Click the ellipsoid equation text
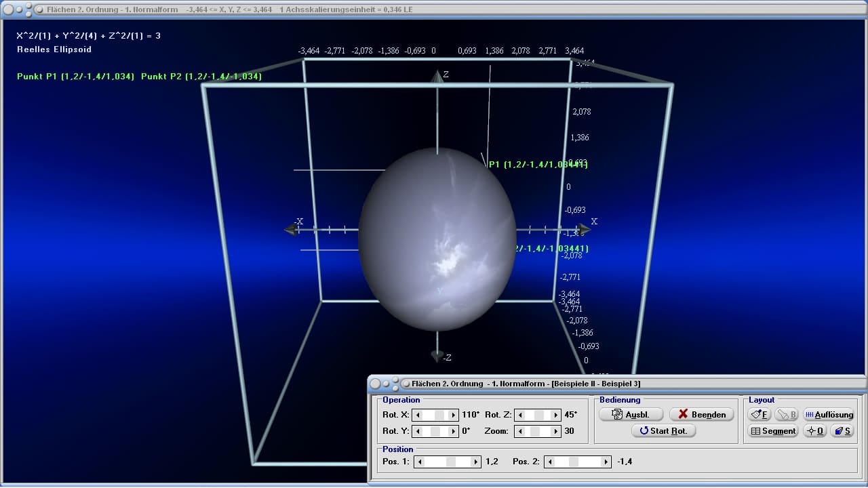Viewport: 868px width, 488px height. 89,36
